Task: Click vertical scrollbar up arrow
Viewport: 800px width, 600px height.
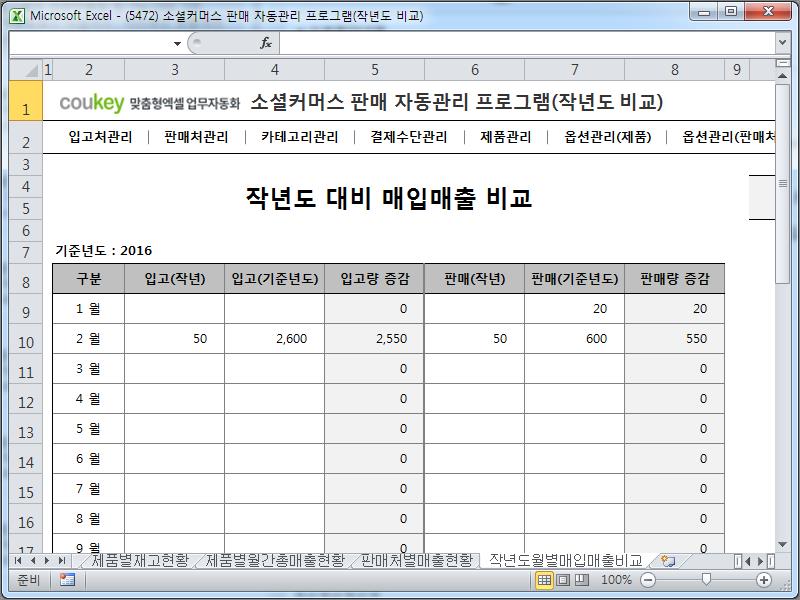Action: pyautogui.click(x=782, y=76)
